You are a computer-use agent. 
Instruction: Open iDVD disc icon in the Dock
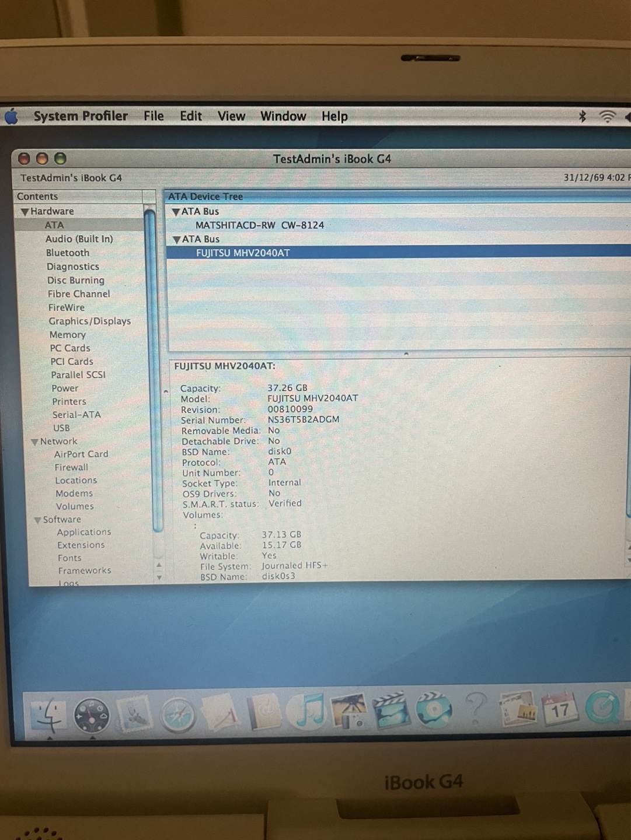coord(434,710)
